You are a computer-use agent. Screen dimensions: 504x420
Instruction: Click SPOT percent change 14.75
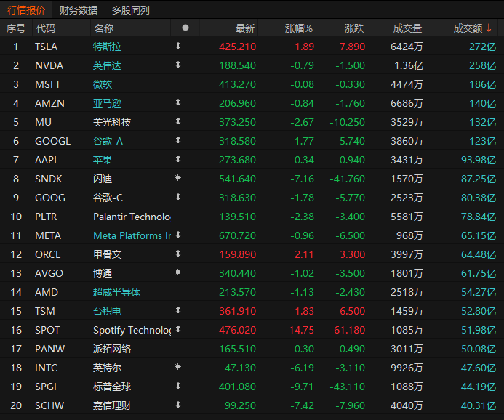point(302,330)
